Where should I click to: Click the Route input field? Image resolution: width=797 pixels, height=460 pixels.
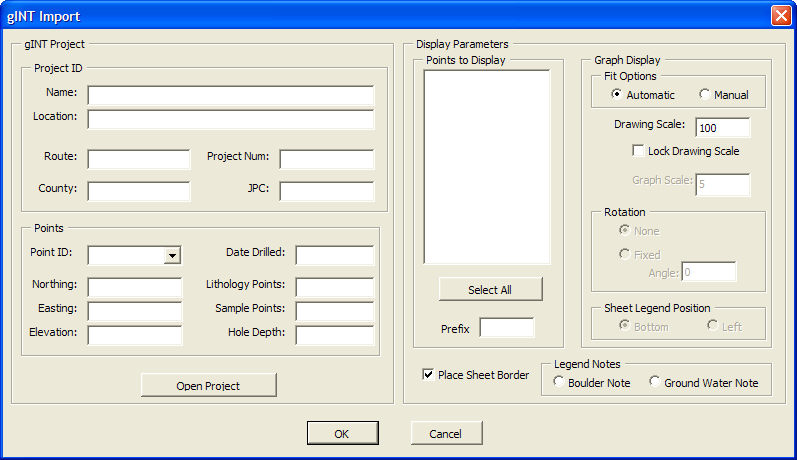138,160
